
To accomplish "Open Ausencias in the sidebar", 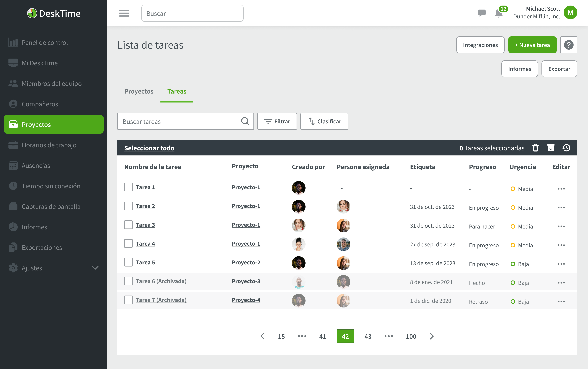I will coord(54,165).
